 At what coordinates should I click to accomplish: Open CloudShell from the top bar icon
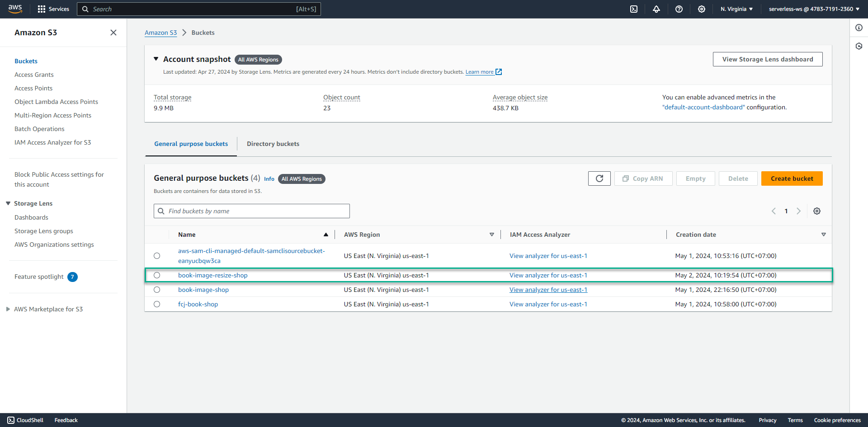[x=634, y=9]
